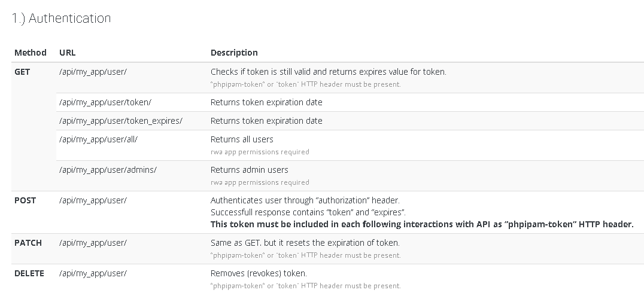Click the /api/my_app/user/ URL in the DELETE row

point(93,273)
